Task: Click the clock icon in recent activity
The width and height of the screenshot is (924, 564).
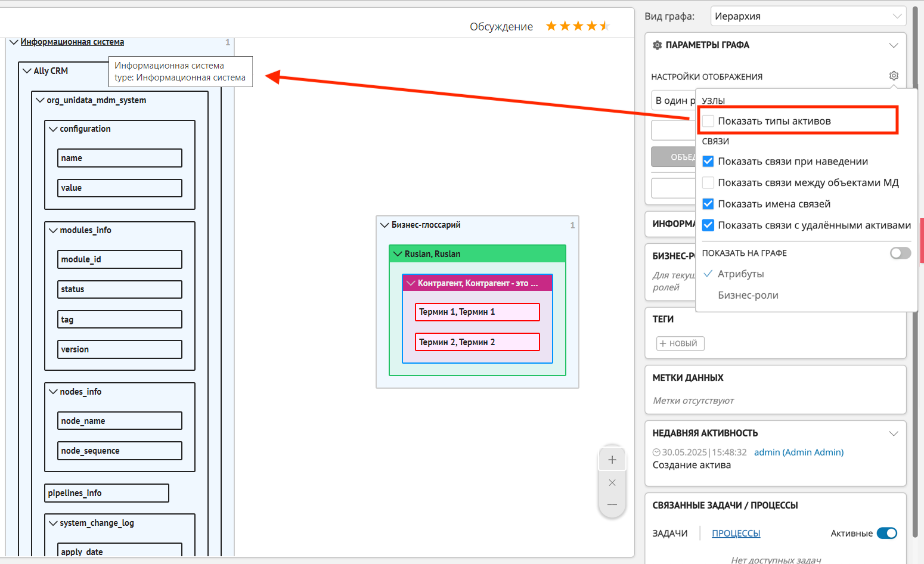Action: (x=656, y=453)
